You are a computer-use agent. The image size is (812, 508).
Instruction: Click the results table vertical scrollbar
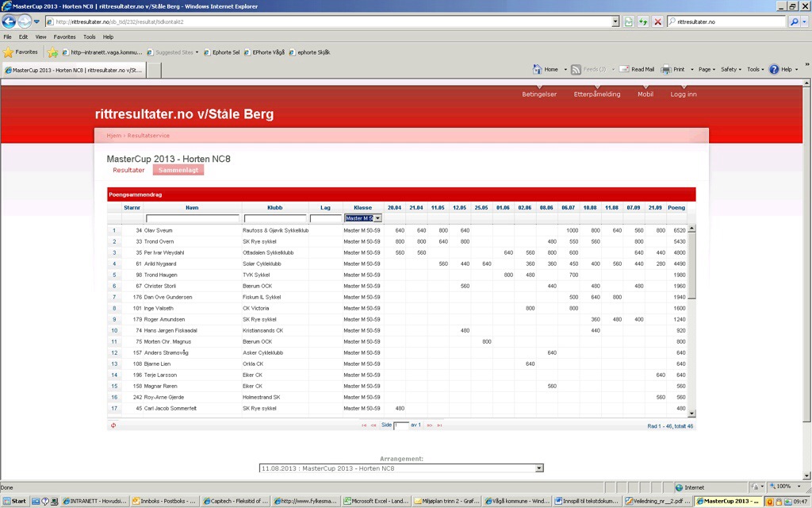click(691, 317)
